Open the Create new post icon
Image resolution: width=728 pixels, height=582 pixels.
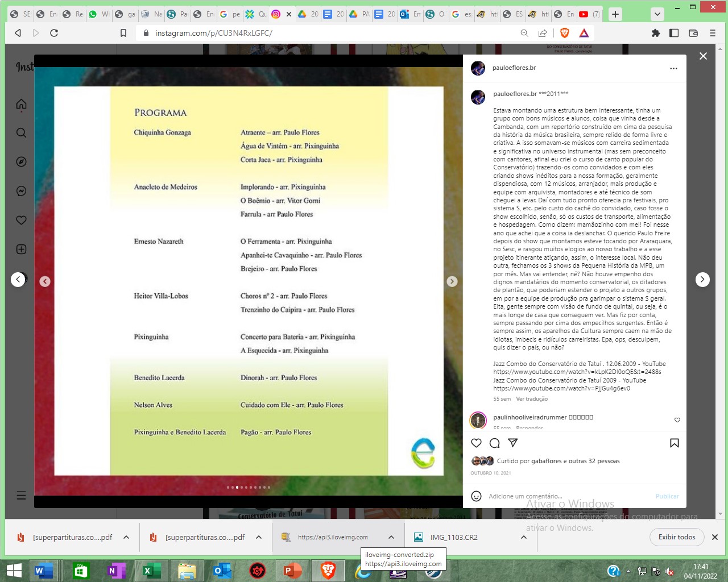click(x=22, y=250)
